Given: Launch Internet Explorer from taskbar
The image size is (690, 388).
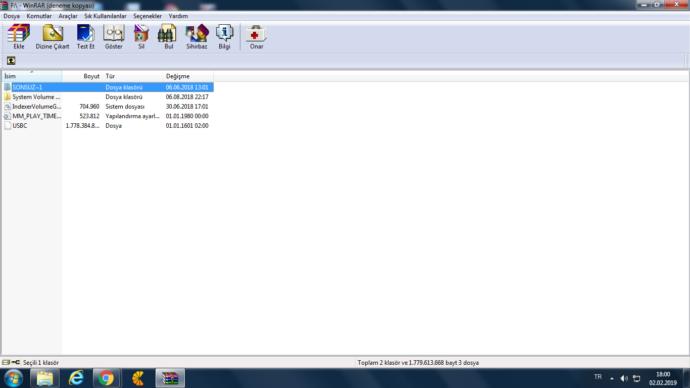Looking at the screenshot, I should point(76,378).
